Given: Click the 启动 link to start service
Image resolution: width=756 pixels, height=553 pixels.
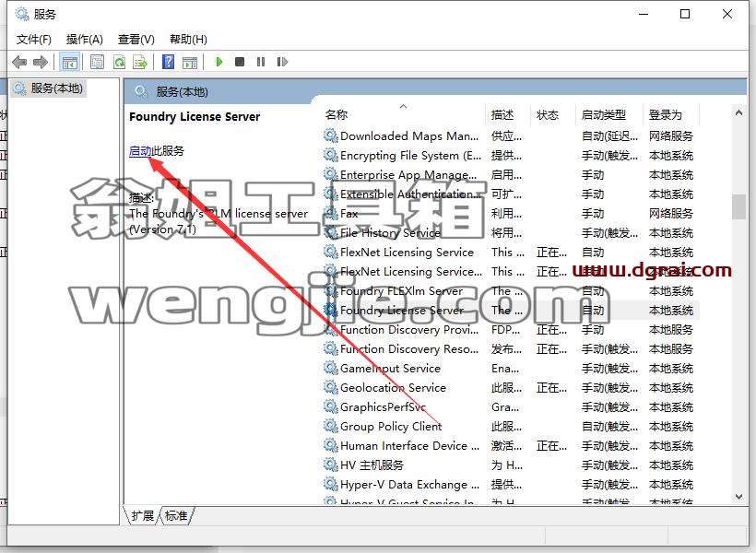Looking at the screenshot, I should [140, 151].
